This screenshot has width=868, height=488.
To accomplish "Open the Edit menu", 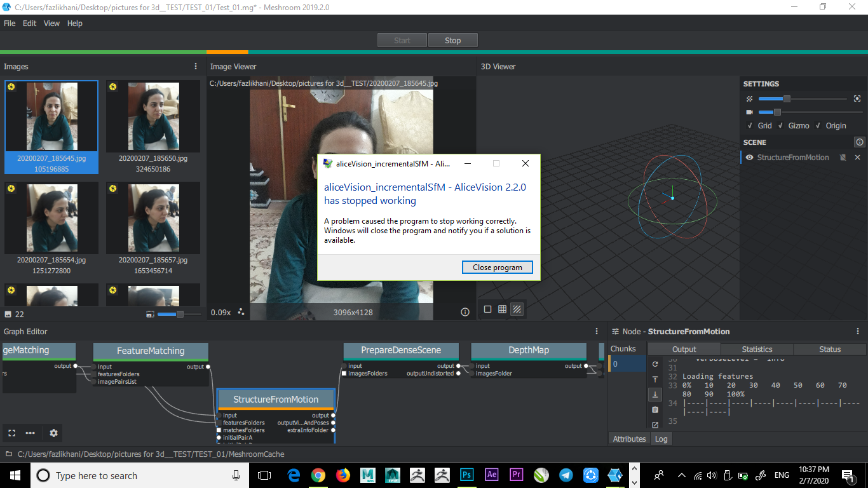I will [29, 24].
